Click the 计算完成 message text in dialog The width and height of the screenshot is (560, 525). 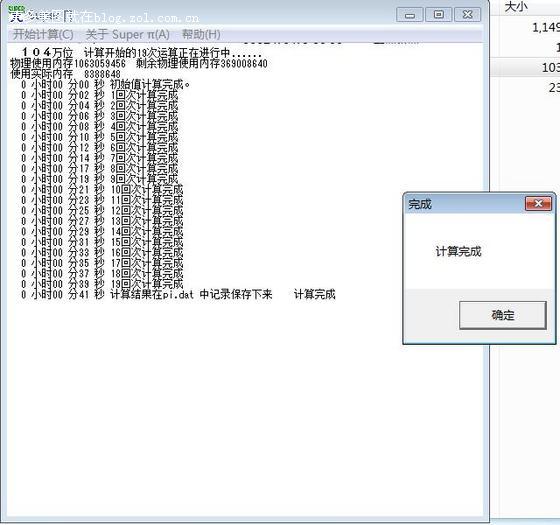pos(458,251)
